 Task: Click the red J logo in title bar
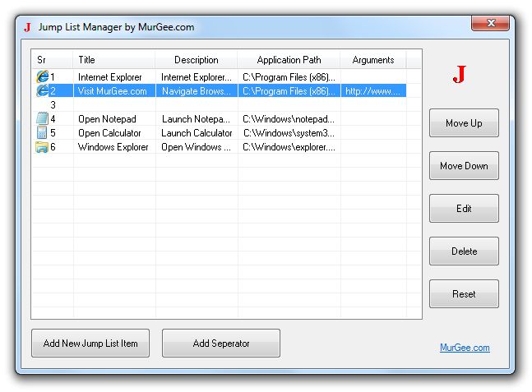(27, 26)
